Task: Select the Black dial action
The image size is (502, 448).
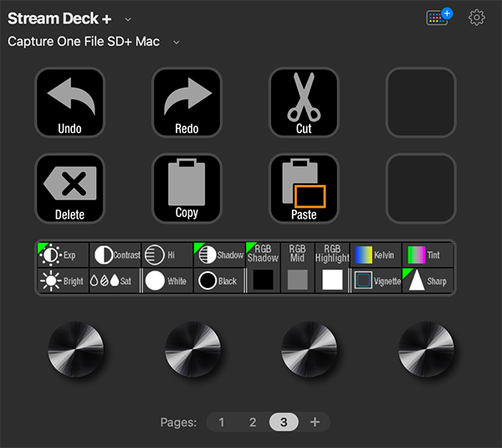Action: (x=219, y=281)
